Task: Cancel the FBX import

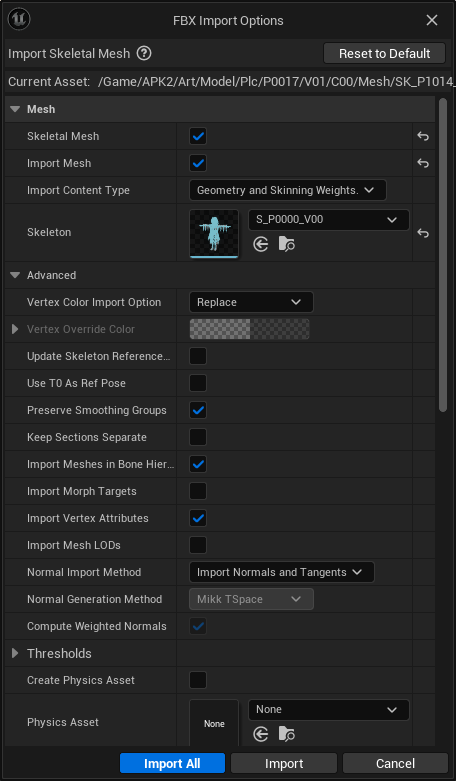Action: tap(395, 763)
